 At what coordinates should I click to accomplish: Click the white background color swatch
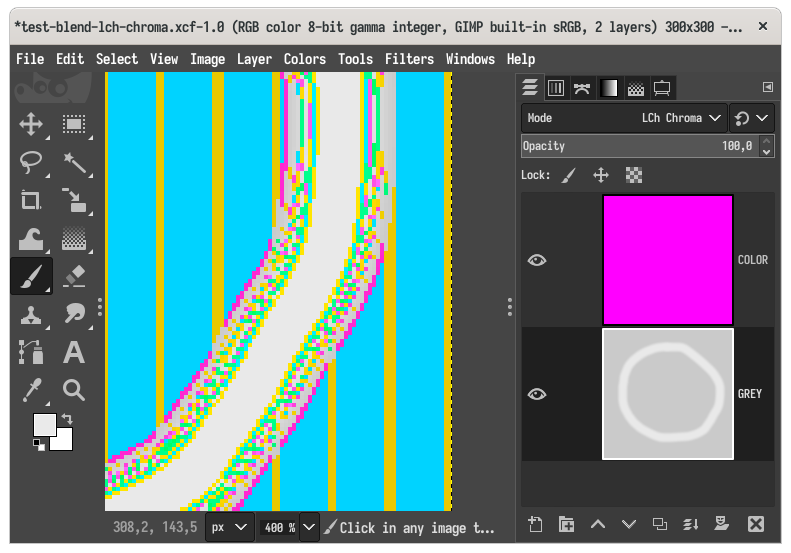[65, 443]
